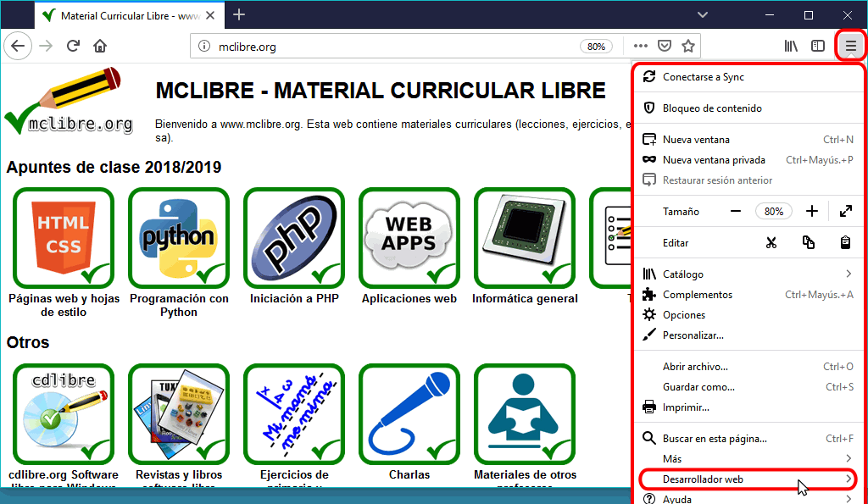
Task: Open the cdlibre disc thumbnail
Action: [x=64, y=414]
